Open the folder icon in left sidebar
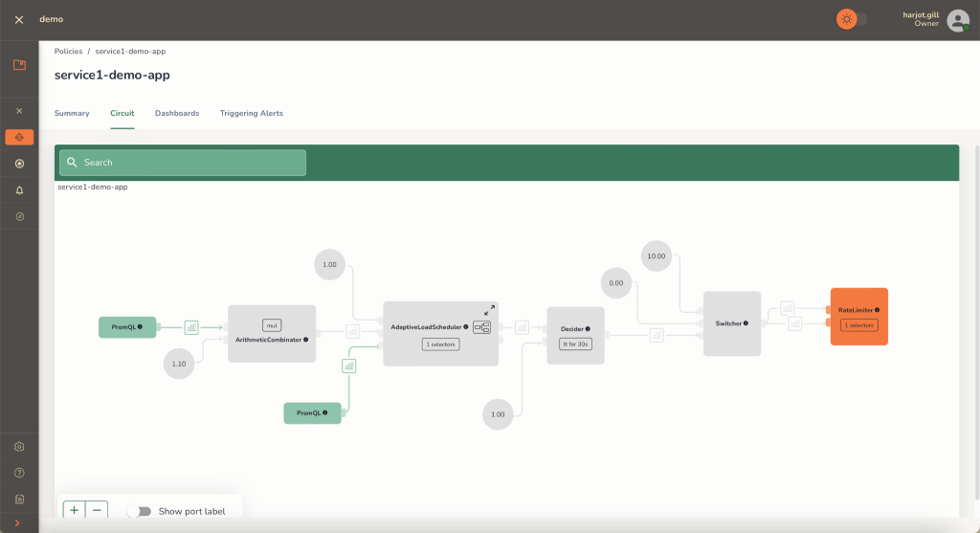980x533 pixels. point(19,65)
